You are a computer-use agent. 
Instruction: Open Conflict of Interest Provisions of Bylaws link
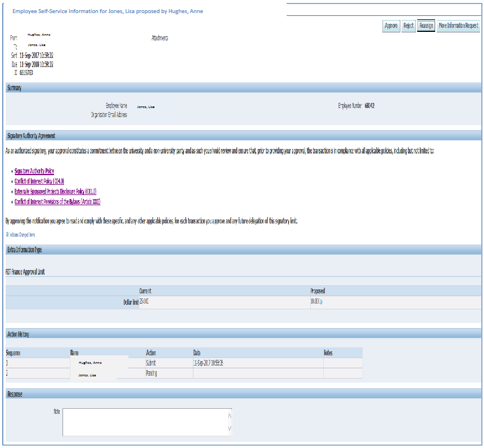pos(57,202)
